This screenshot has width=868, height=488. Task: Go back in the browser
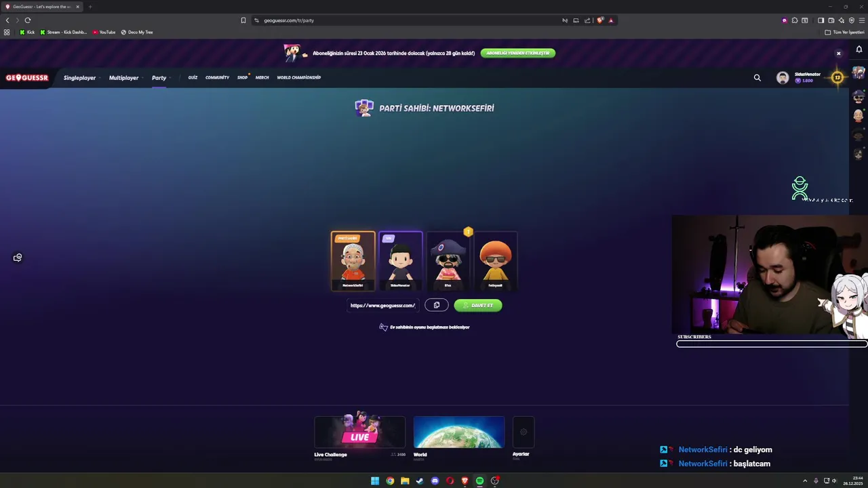pyautogui.click(x=7, y=20)
